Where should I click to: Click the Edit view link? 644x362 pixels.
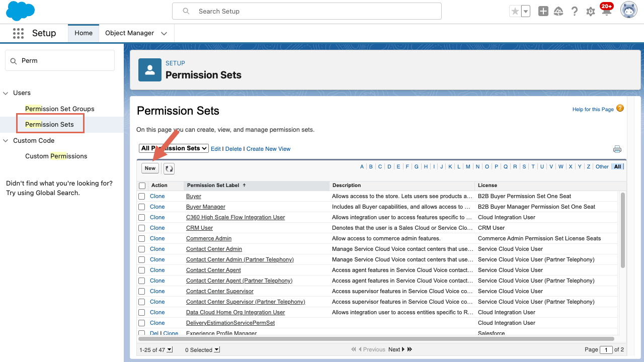coord(216,149)
